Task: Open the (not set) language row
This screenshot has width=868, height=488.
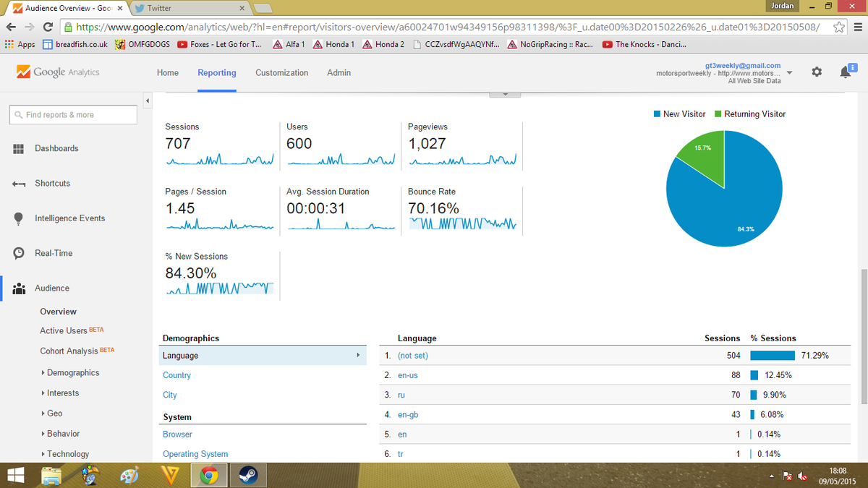Action: [x=413, y=356]
